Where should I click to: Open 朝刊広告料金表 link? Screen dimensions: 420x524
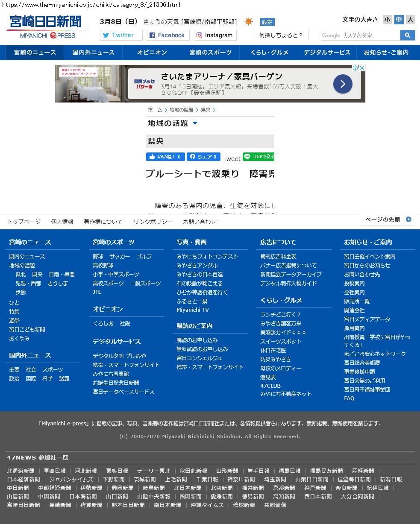278,256
